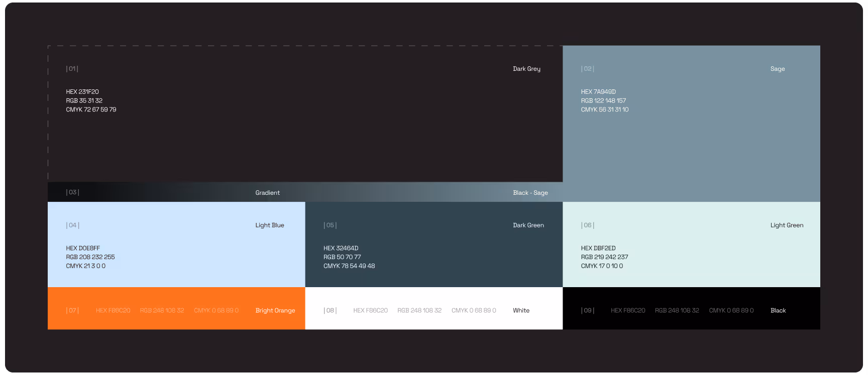Click the Dark Green color swatch block

434,244
